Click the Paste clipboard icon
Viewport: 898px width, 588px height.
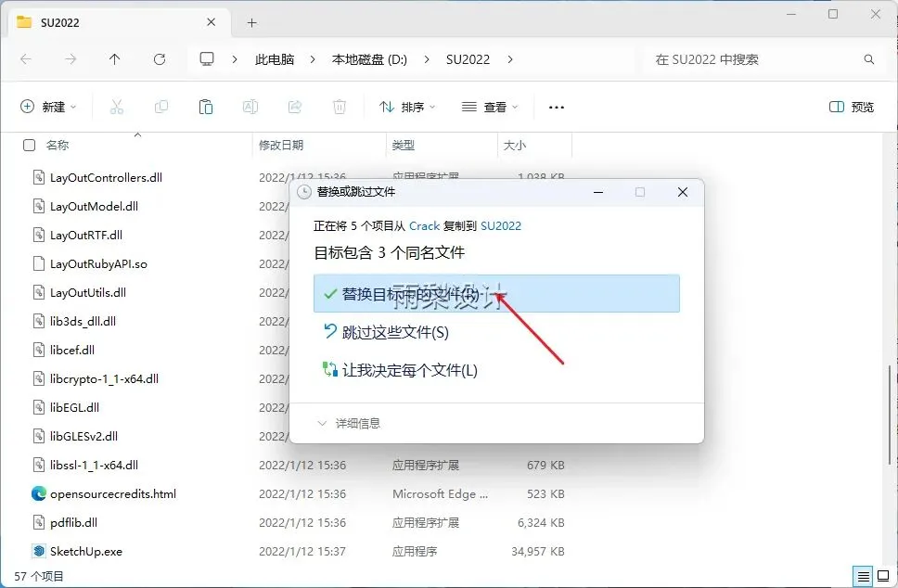pos(206,107)
